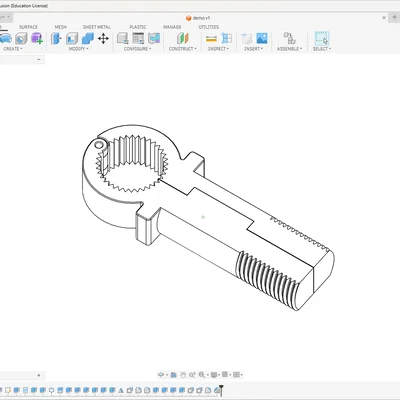Select the Combine tool showing two blue boxes
Screen dimensions: 400x400
[x=88, y=39]
